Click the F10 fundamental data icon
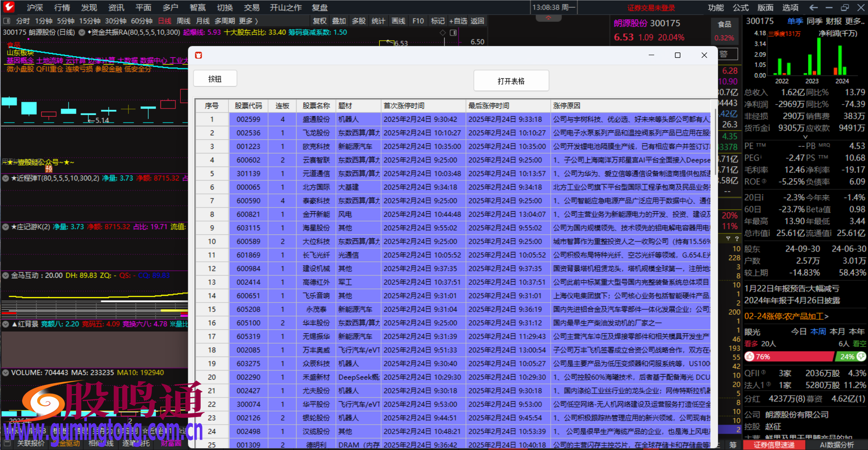This screenshot has width=868, height=450. pyautogui.click(x=417, y=21)
